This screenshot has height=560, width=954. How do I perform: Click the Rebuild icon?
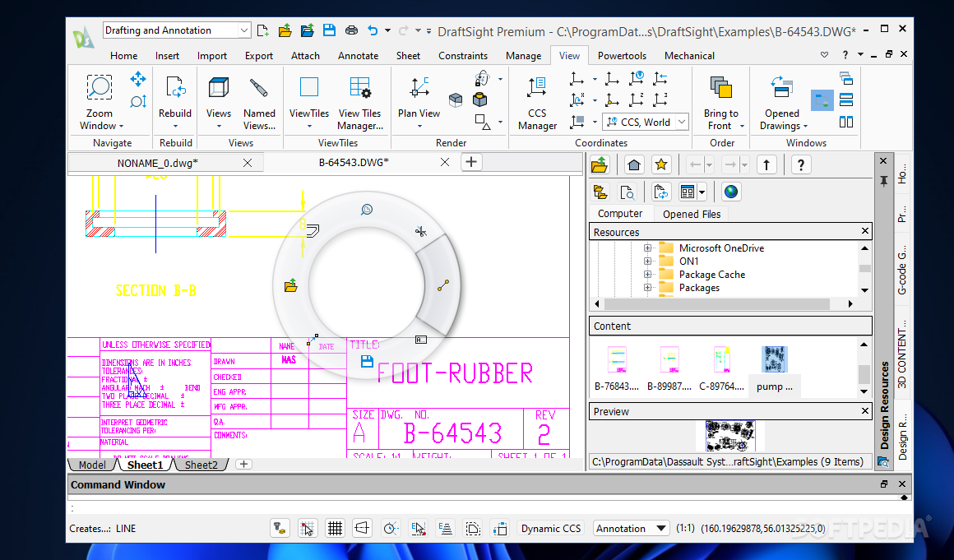pos(175,87)
